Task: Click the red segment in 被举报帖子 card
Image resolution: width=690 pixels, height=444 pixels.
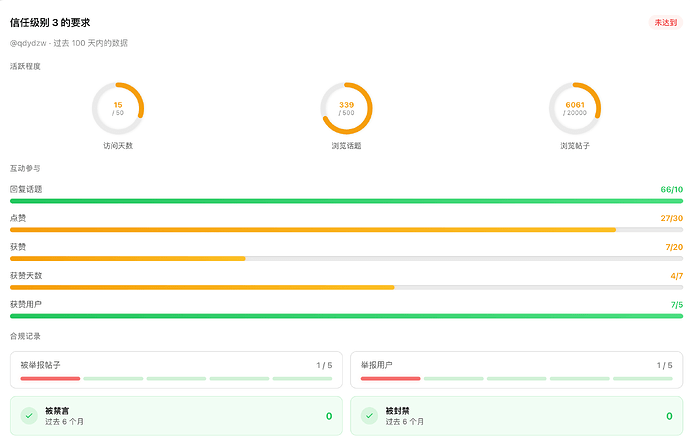Action: (x=50, y=378)
